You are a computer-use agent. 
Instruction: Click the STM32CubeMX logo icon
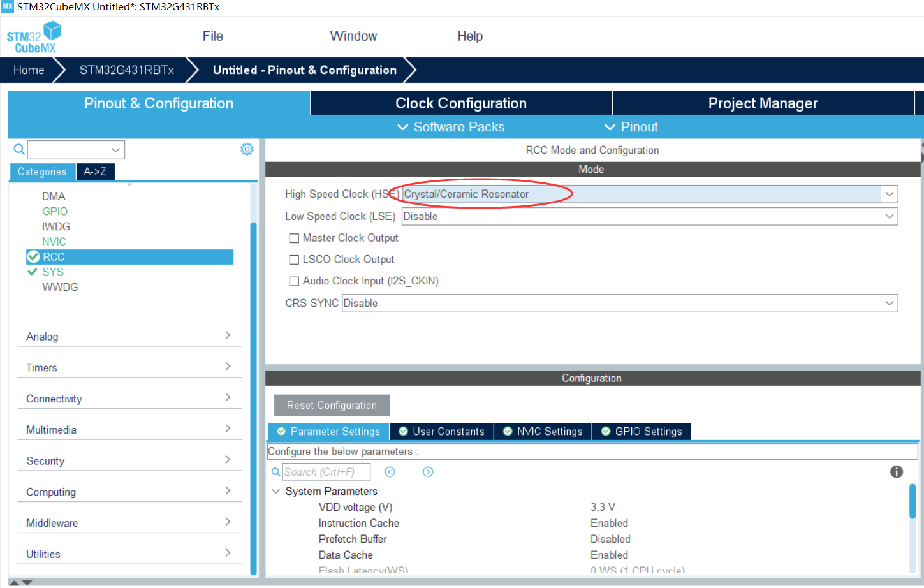point(34,37)
